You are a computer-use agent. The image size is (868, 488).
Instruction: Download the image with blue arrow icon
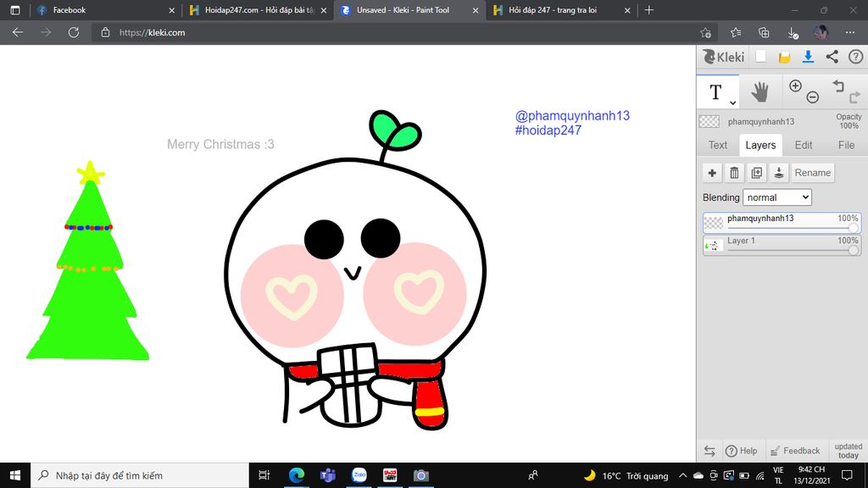pos(808,57)
